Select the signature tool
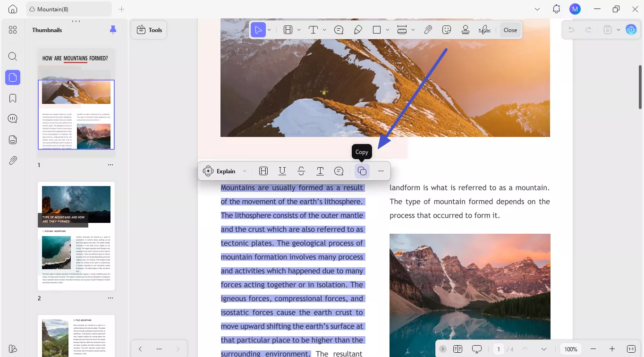 484,30
